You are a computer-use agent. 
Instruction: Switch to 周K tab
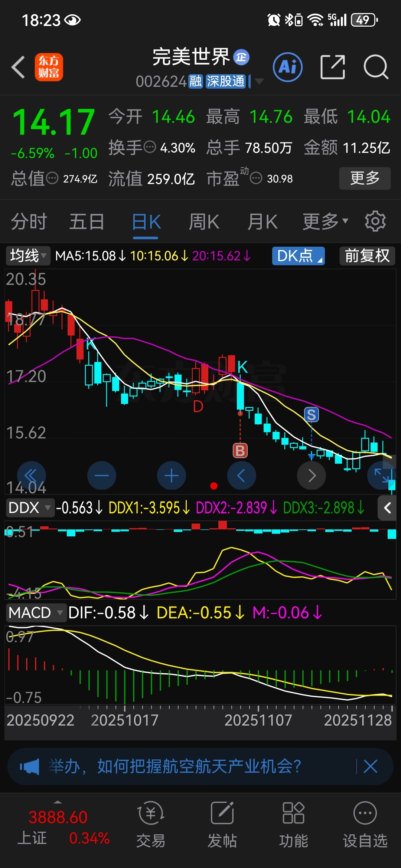[204, 222]
